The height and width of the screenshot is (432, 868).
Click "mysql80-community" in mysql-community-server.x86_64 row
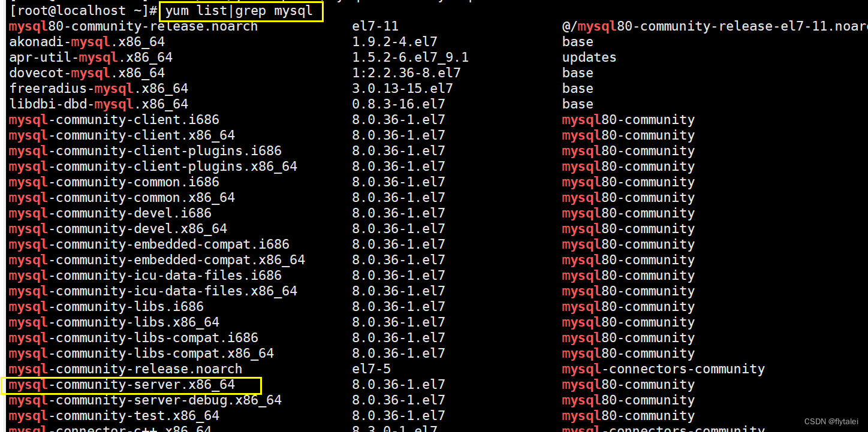628,385
